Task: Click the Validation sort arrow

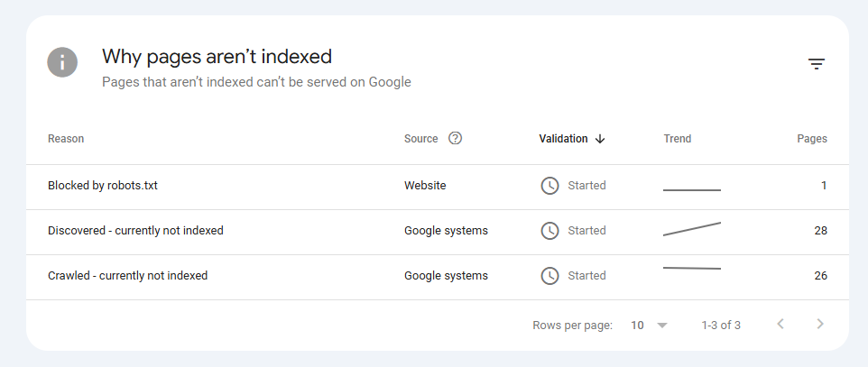Action: click(600, 139)
